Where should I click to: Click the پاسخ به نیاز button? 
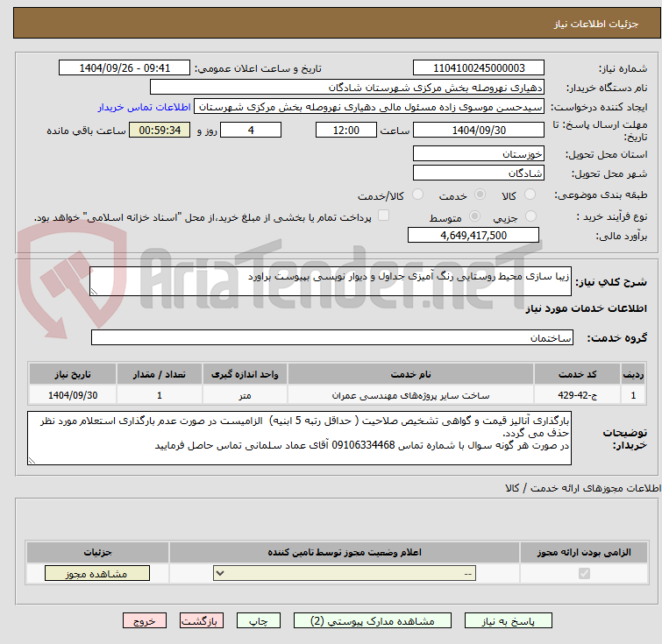pos(508,621)
